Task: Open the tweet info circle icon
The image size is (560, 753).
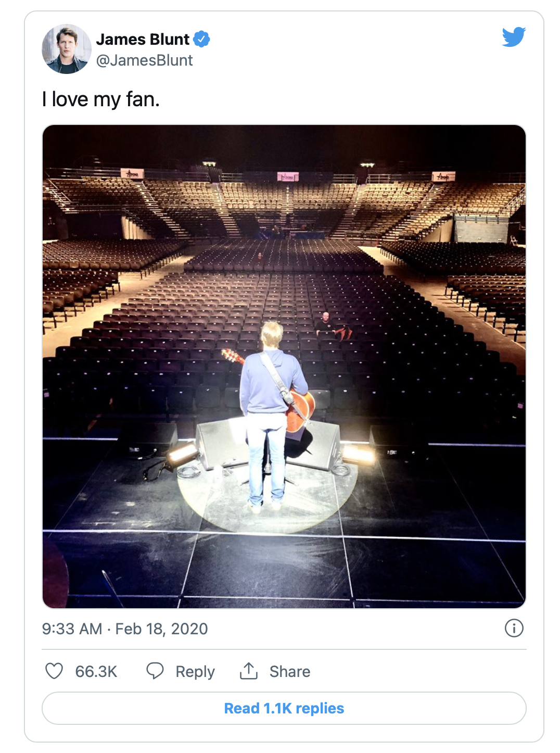Action: tap(514, 628)
